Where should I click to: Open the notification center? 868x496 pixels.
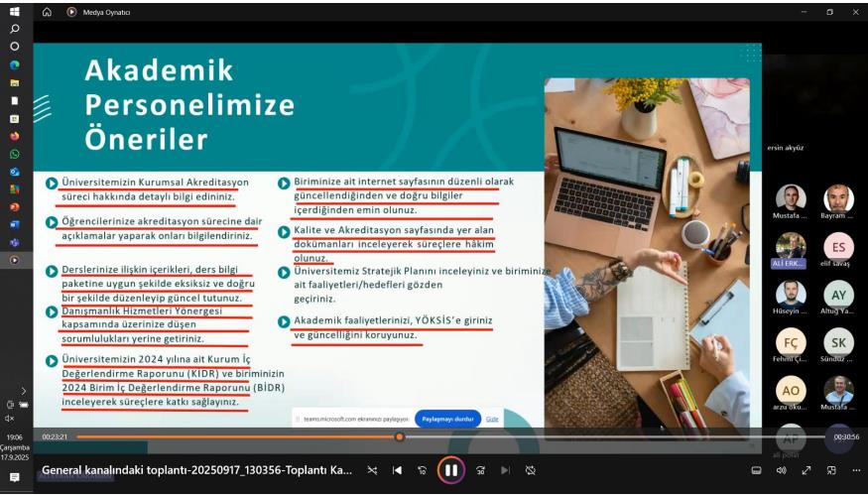15,477
